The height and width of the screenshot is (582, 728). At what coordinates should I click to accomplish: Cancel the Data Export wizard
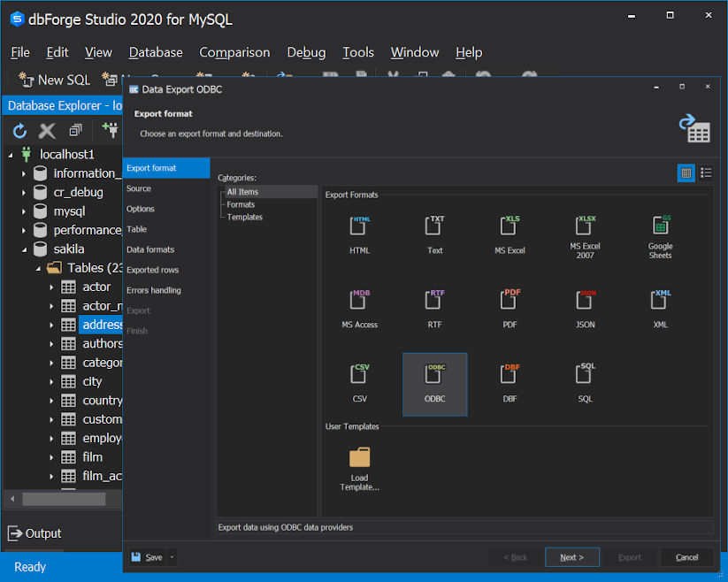[686, 557]
